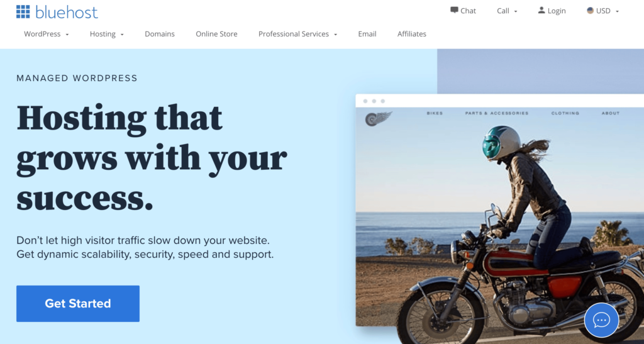This screenshot has width=644, height=344.
Task: Open the USD currency dropdown arrow
Action: pos(617,11)
